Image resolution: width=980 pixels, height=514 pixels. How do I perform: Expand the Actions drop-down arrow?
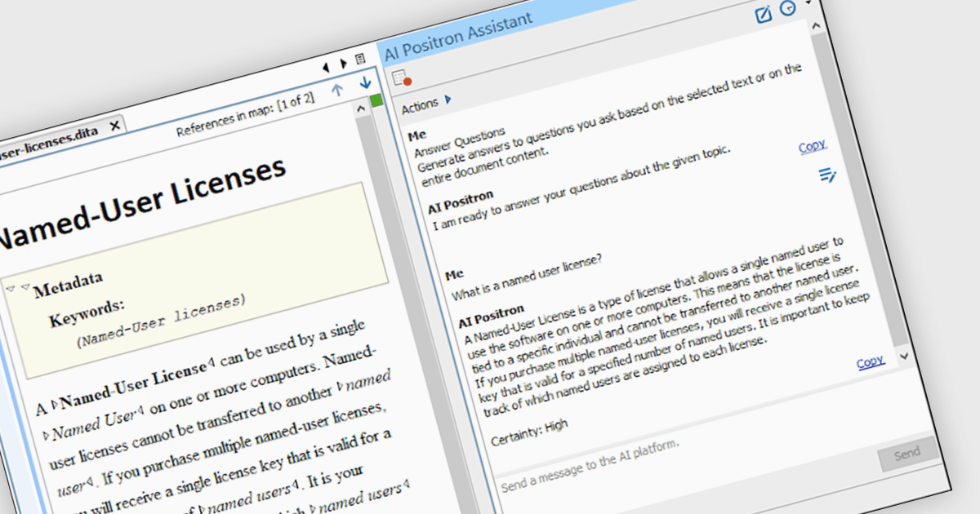448,100
